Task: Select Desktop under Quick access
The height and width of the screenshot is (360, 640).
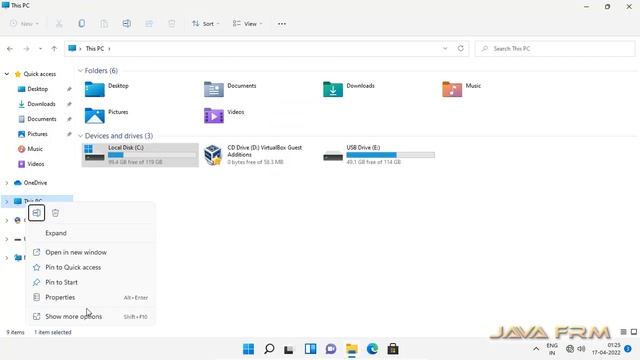Action: [x=38, y=89]
